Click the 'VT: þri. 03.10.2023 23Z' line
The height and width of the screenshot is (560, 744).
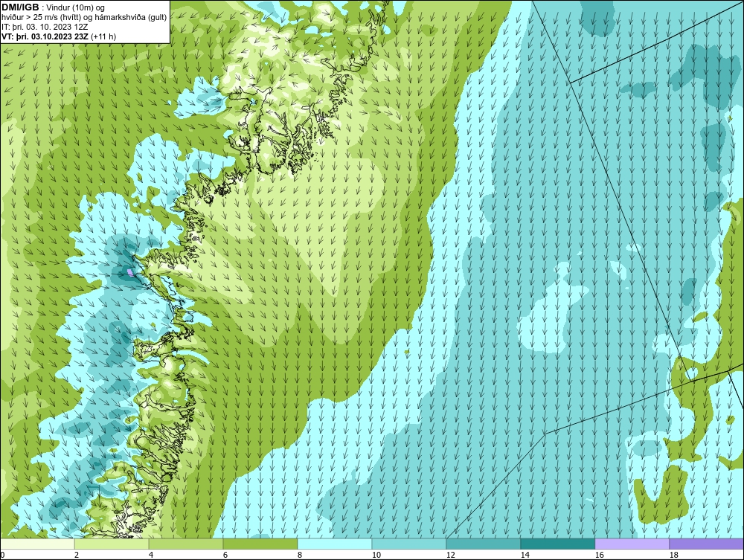pos(45,36)
